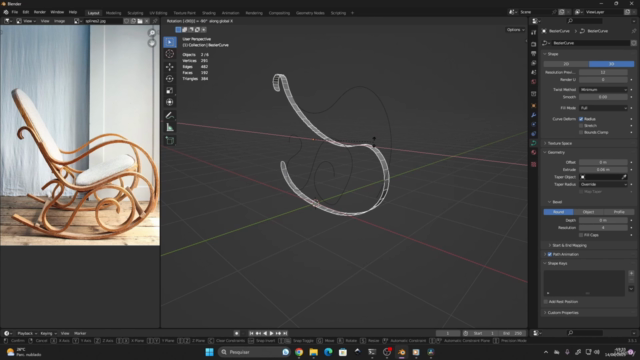
Task: Open the World properties tab
Action: coord(533,82)
